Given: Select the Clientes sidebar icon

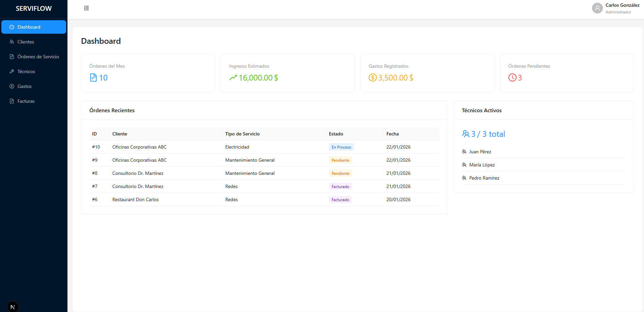Looking at the screenshot, I should (12, 42).
